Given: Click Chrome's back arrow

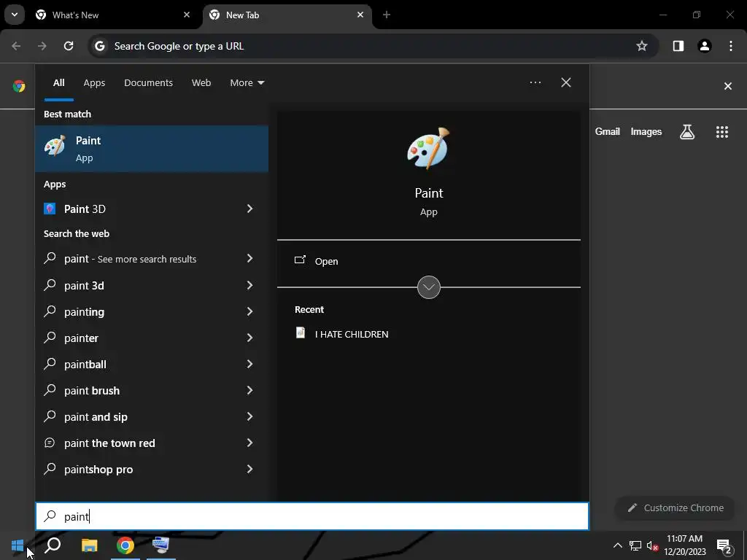Looking at the screenshot, I should (x=16, y=46).
